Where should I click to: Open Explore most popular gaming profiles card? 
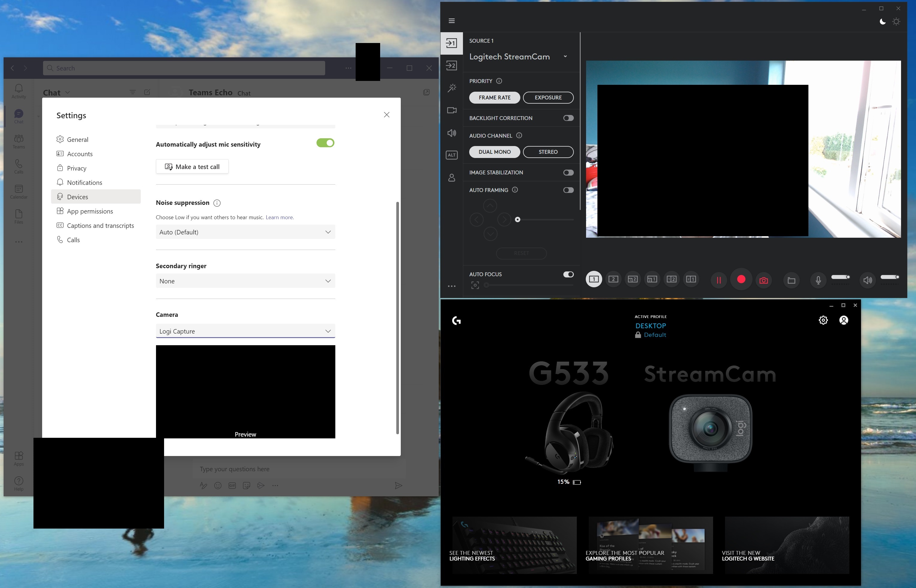click(x=651, y=545)
